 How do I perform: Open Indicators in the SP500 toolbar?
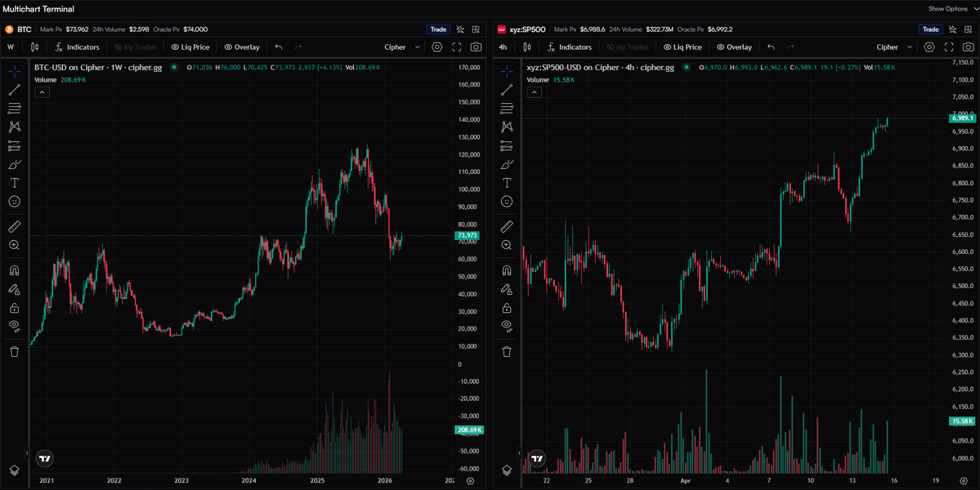pyautogui.click(x=569, y=47)
